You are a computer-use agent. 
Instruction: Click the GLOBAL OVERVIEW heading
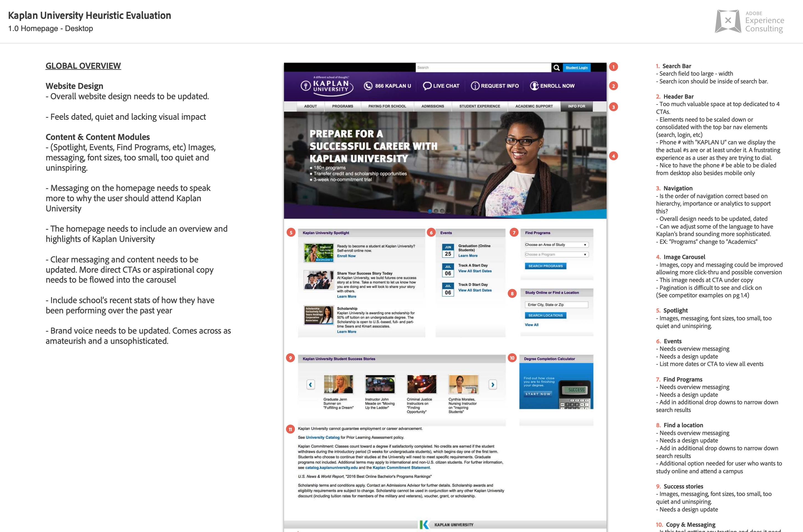[83, 66]
